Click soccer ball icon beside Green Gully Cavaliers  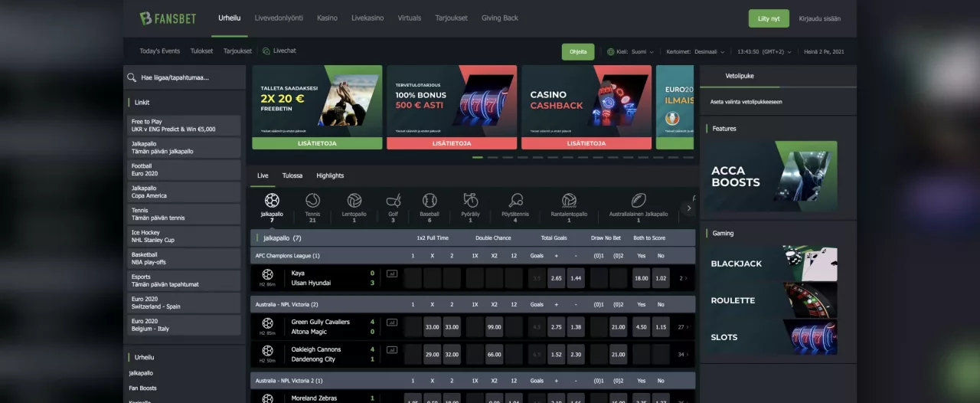pos(267,323)
